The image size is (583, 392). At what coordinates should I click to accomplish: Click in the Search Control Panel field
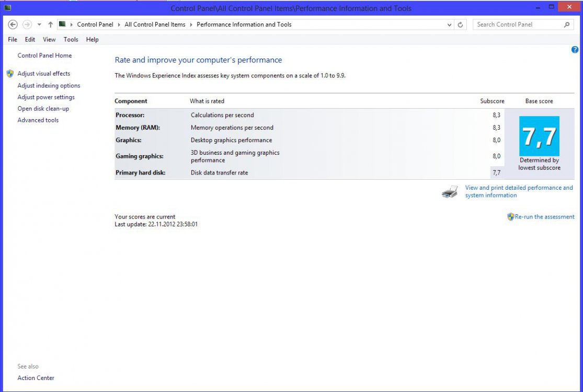point(518,25)
